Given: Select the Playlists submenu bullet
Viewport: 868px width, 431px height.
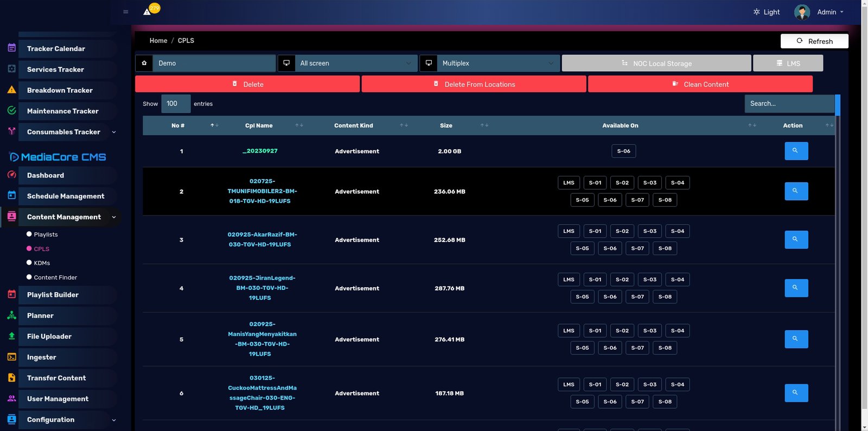Looking at the screenshot, I should [29, 234].
